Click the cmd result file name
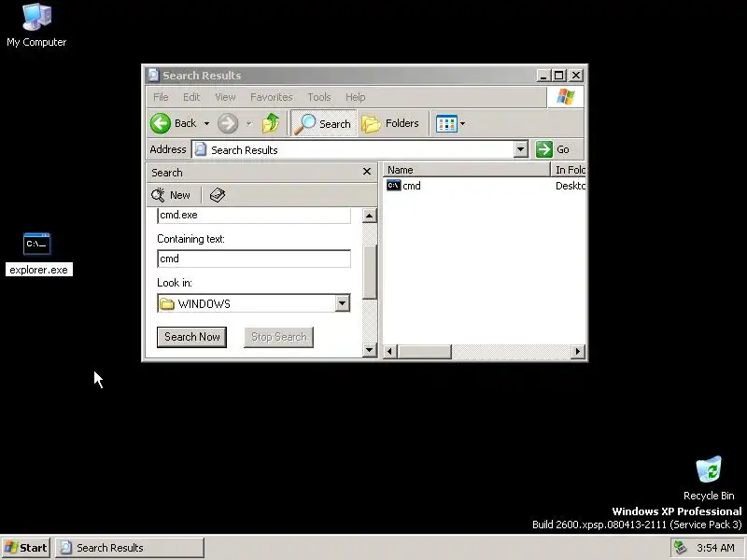Image resolution: width=747 pixels, height=560 pixels. [x=412, y=186]
